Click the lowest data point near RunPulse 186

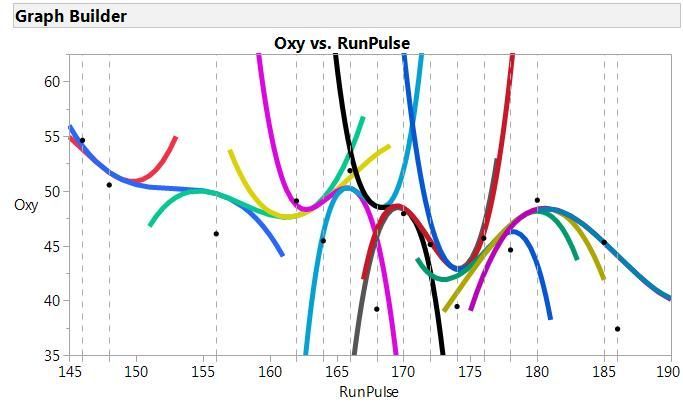tap(617, 329)
